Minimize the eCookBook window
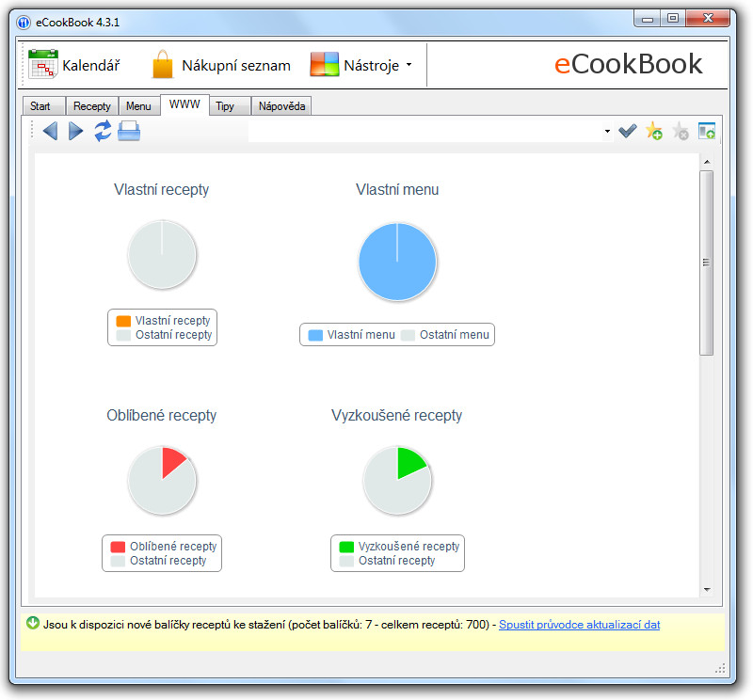The image size is (753, 700). (648, 18)
